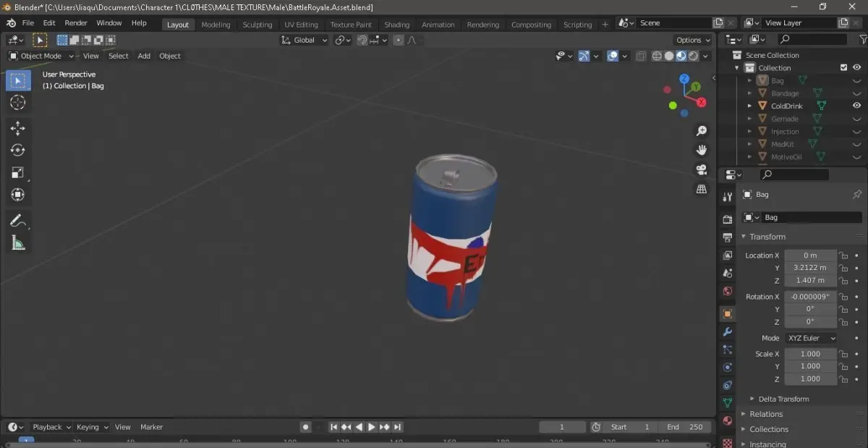Toggle the Rotation X lock icon
Image resolution: width=868 pixels, height=448 pixels.
point(843,297)
